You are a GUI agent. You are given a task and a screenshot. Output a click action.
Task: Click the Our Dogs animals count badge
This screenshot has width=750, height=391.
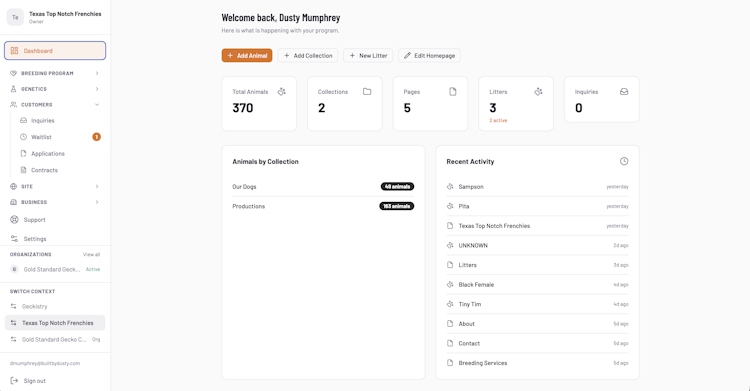click(x=397, y=187)
